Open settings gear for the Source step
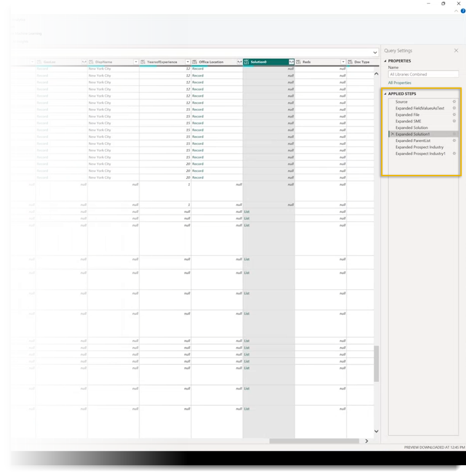Viewport: 466px width, 476px height. 454,102
